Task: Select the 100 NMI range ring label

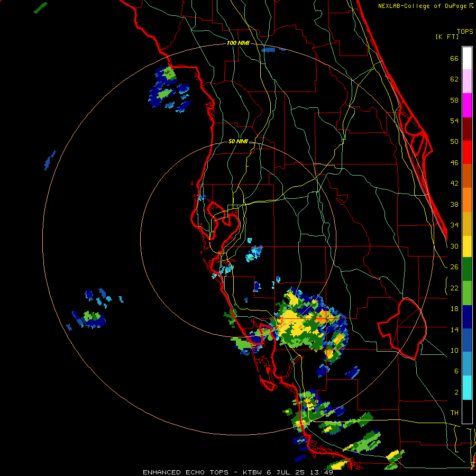Action: 238,43
